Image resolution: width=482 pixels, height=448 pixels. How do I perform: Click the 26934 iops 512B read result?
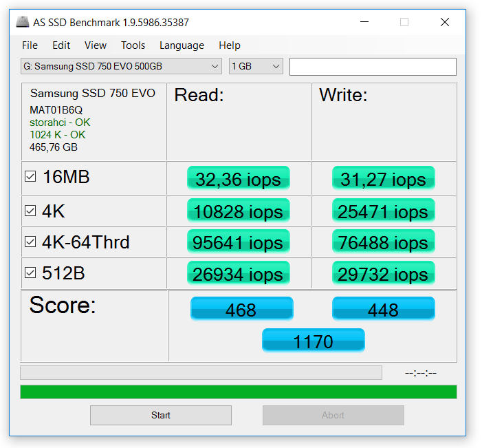[239, 273]
